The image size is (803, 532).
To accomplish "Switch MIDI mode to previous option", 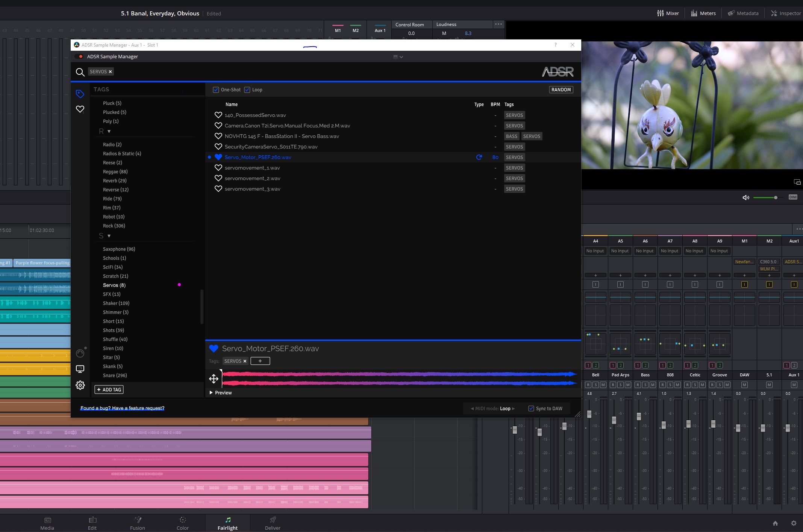I will coord(472,408).
